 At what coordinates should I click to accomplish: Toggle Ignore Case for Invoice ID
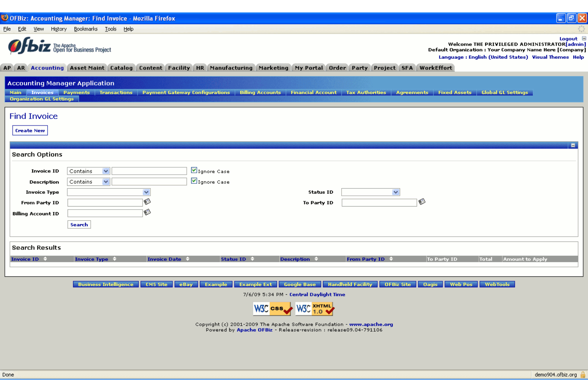(x=194, y=170)
